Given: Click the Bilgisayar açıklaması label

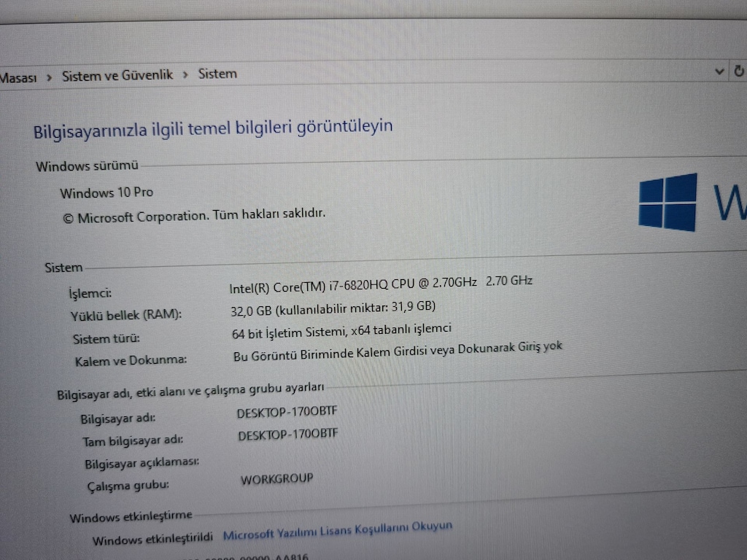Looking at the screenshot, I should tap(142, 463).
